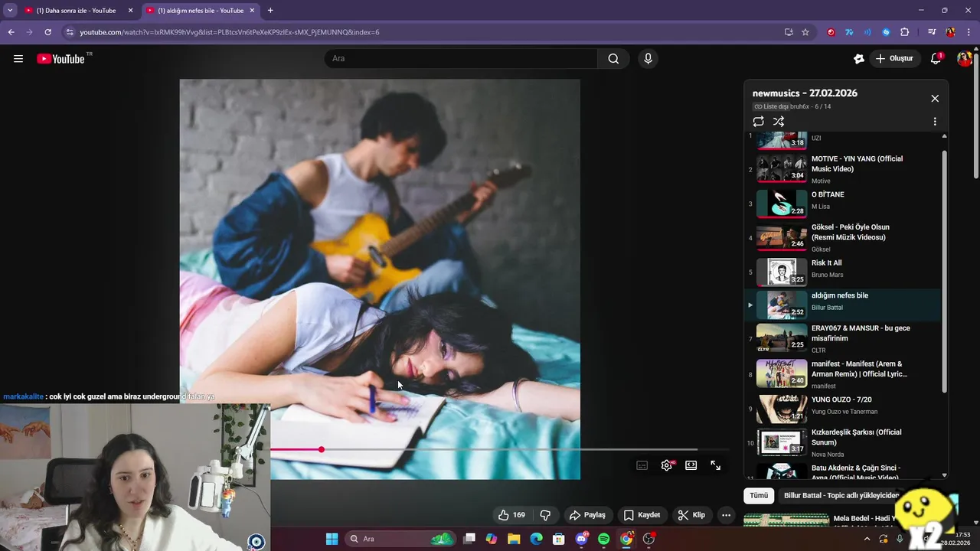Open more actions ellipsis below video
980x551 pixels.
coord(726,515)
